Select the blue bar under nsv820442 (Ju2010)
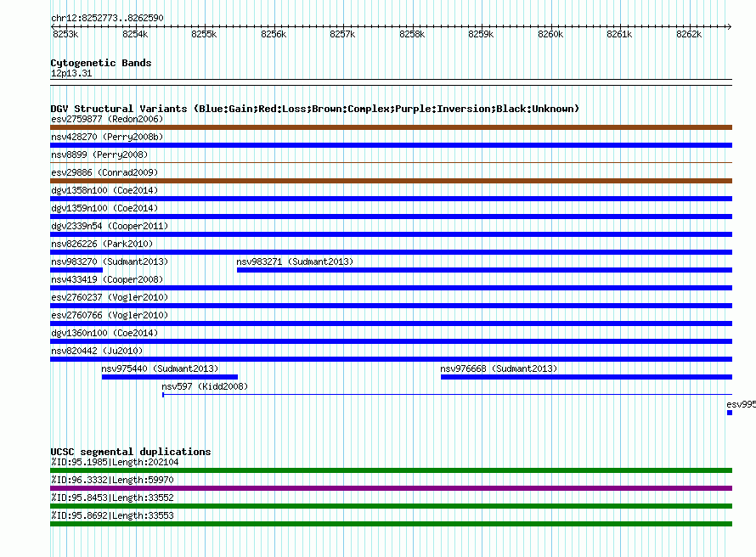 coord(391,359)
